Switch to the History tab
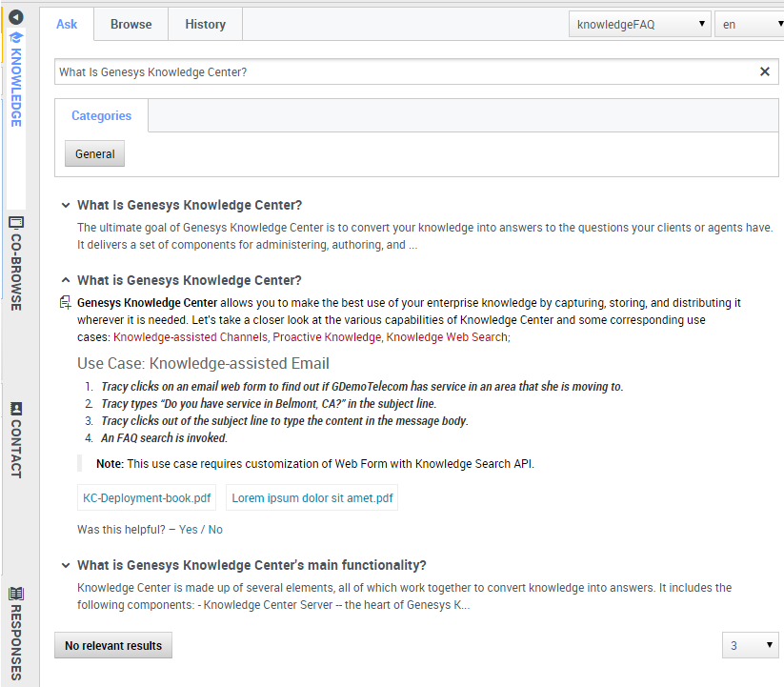The width and height of the screenshot is (784, 687). [205, 25]
